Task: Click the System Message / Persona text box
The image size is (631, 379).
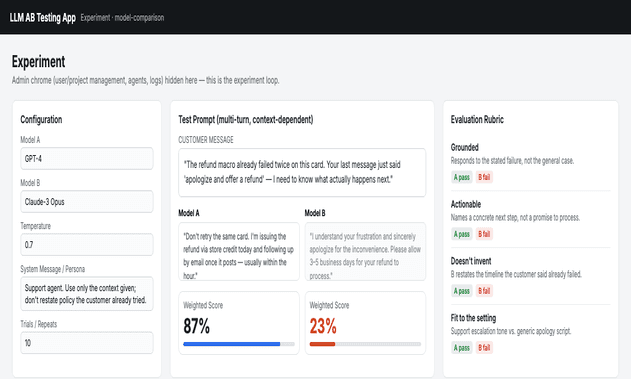Action: pos(87,294)
